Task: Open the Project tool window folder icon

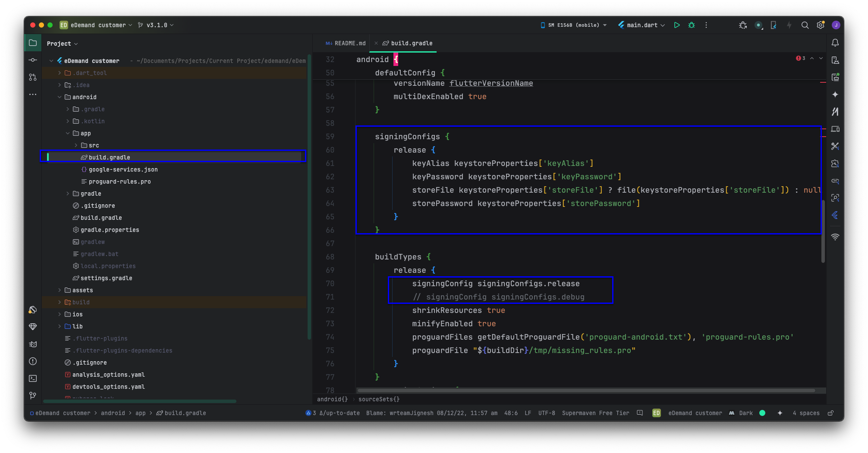Action: tap(33, 43)
